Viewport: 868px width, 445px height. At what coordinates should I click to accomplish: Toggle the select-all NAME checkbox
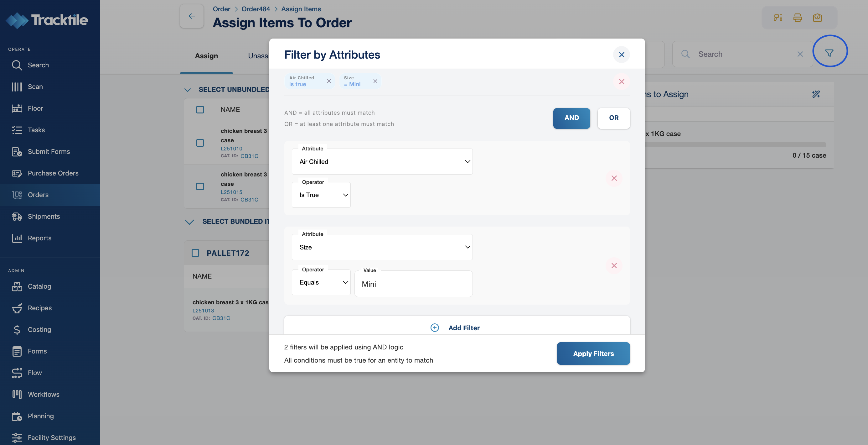click(x=200, y=110)
